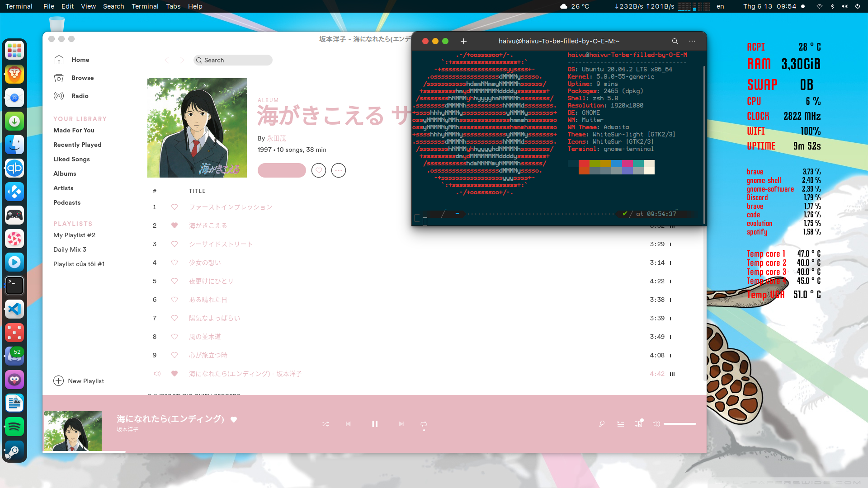
Task: Open qBittorrent from the dock
Action: pos(14,168)
